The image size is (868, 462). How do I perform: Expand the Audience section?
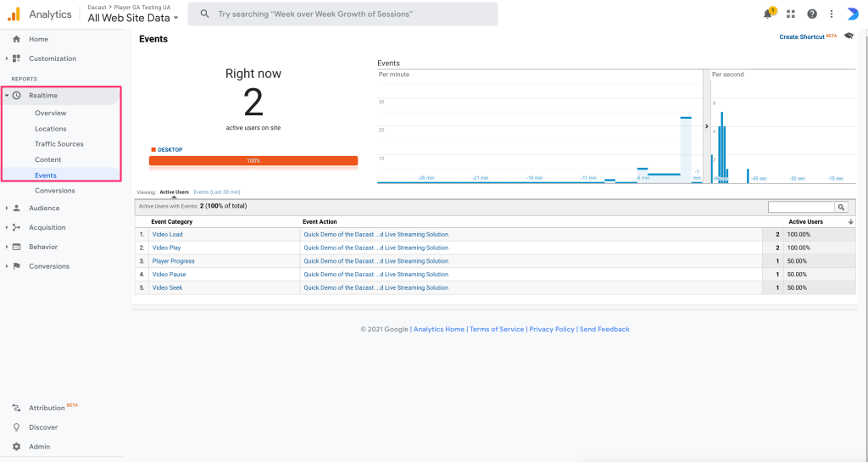[x=7, y=208]
